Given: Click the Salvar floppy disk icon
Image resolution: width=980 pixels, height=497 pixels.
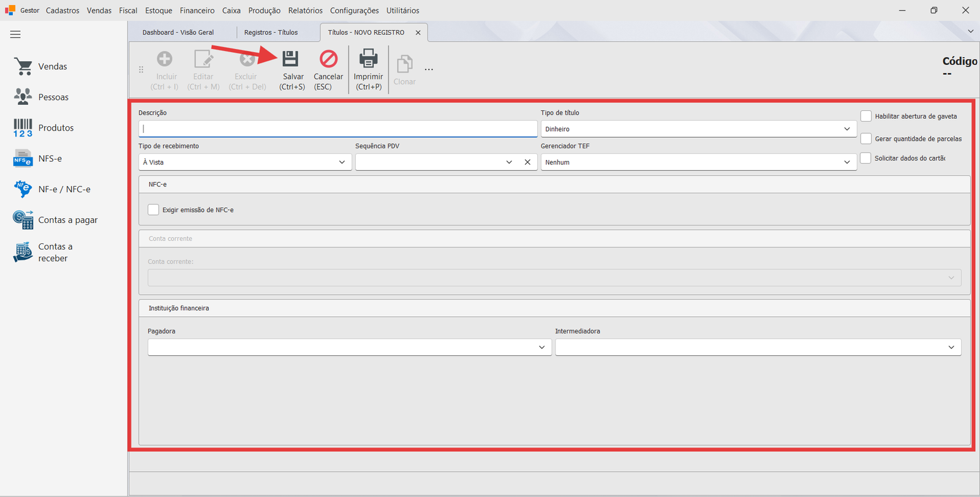Looking at the screenshot, I should (x=290, y=59).
